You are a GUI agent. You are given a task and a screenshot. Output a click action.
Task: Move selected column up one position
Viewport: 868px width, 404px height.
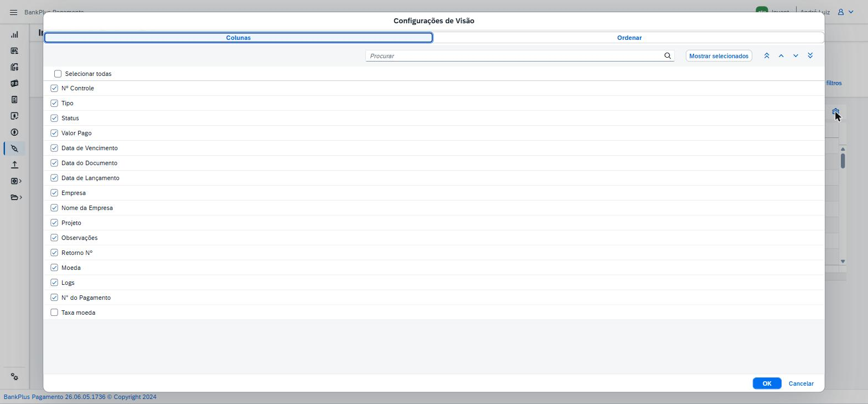click(x=781, y=56)
